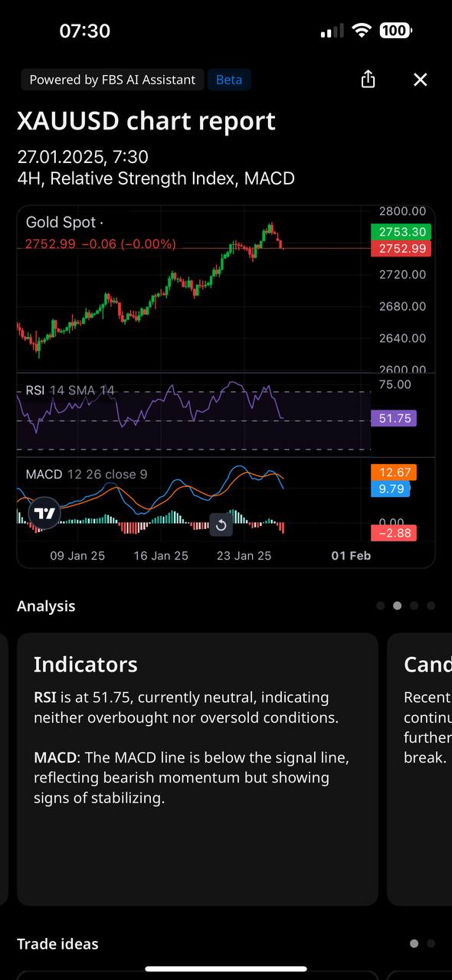This screenshot has height=980, width=452.
Task: Tap the share icon at top right
Action: pyautogui.click(x=368, y=80)
